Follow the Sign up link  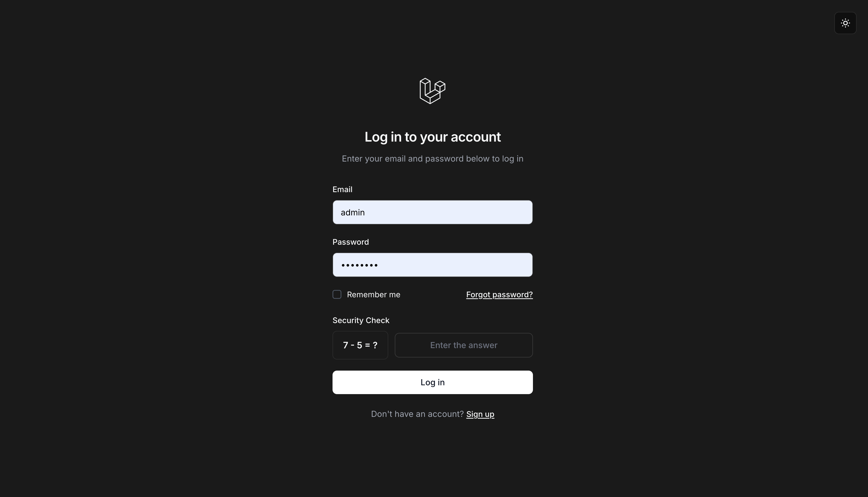point(480,414)
